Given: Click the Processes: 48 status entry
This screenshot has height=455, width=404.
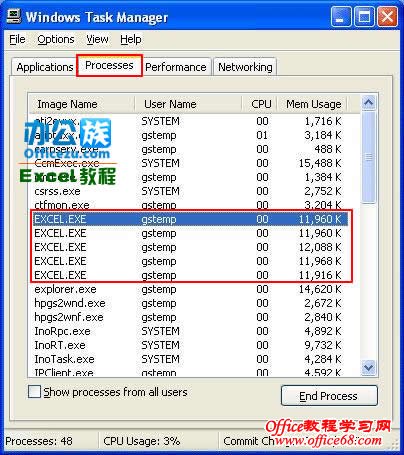Looking at the screenshot, I should point(39,441).
